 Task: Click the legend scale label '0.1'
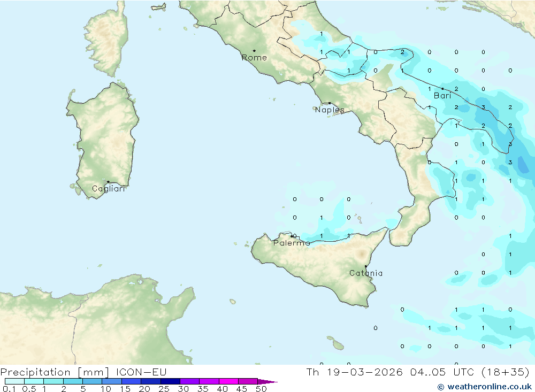9,389
